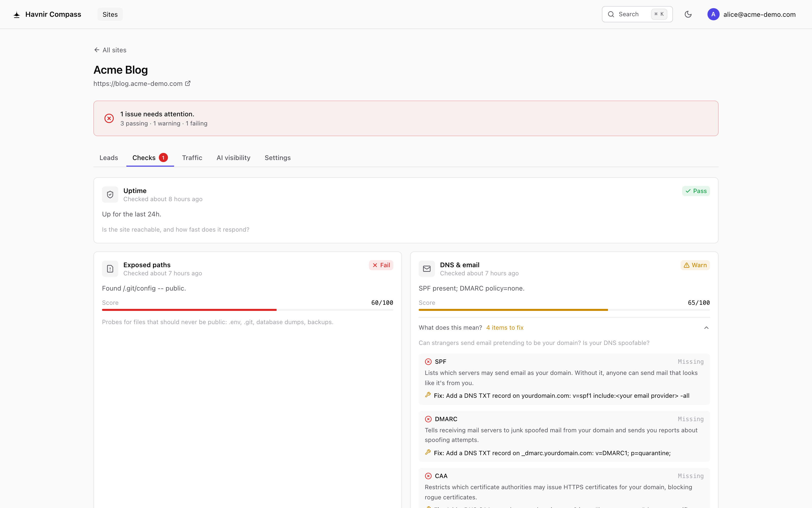Click 'Up for the last 24h.' text

point(131,214)
